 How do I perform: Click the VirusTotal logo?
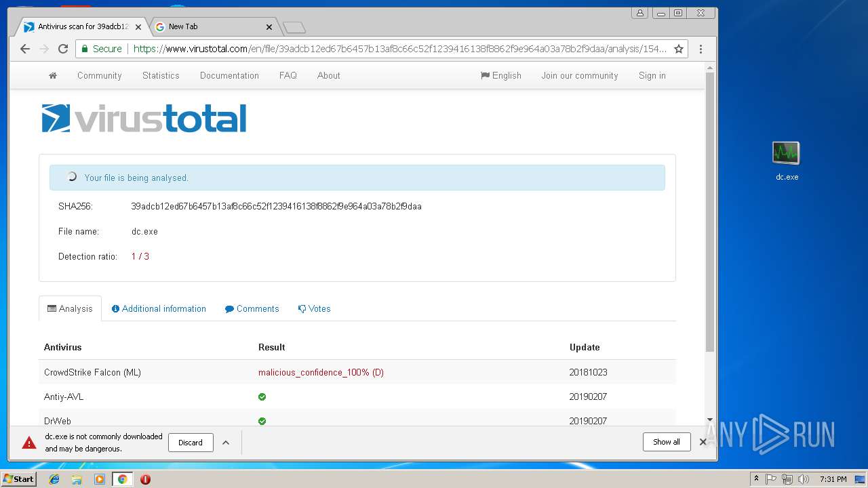pyautogui.click(x=144, y=119)
